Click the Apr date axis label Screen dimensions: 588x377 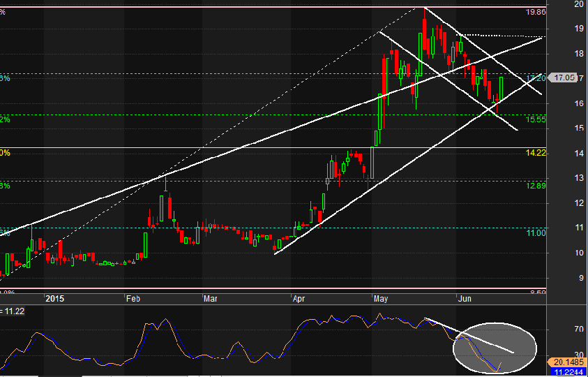(299, 299)
